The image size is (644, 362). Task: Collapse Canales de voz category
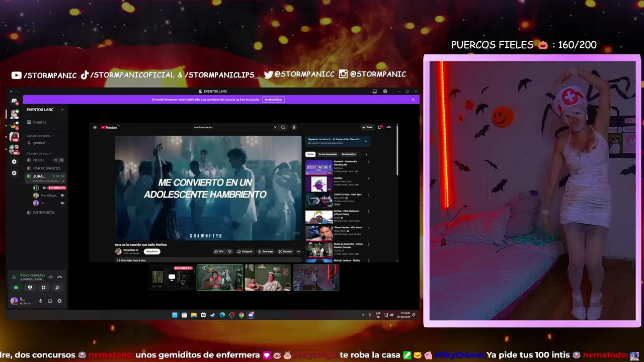pyautogui.click(x=39, y=153)
